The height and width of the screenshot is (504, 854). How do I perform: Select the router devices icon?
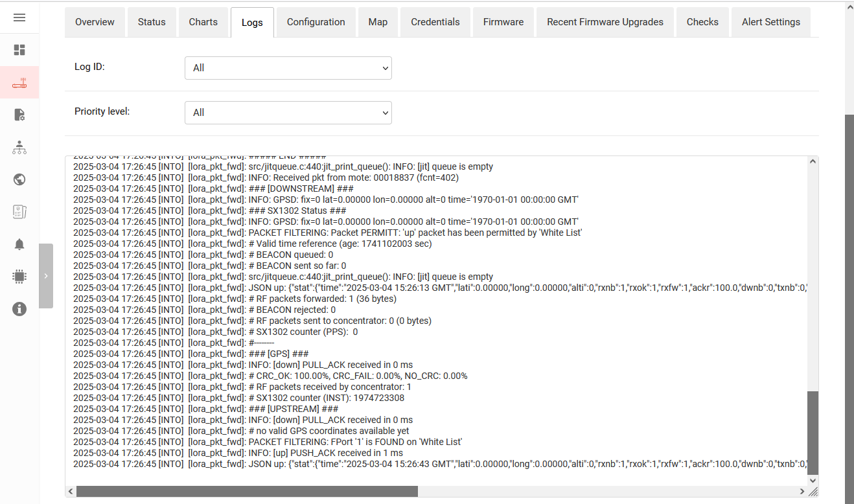(19, 83)
